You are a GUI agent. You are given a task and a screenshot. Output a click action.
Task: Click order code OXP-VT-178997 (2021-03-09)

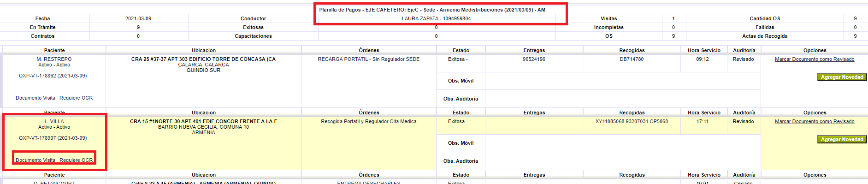click(x=53, y=138)
